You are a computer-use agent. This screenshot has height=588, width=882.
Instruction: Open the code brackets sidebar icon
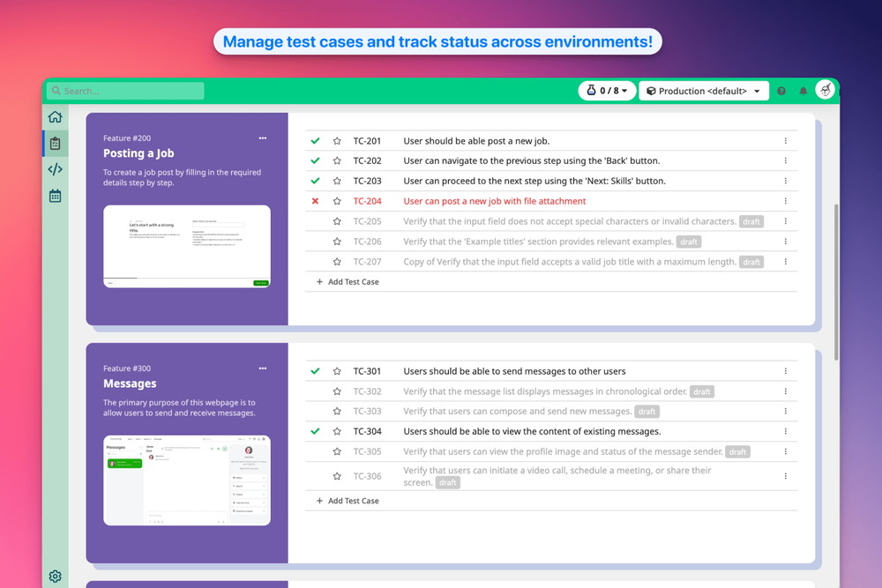[x=55, y=169]
